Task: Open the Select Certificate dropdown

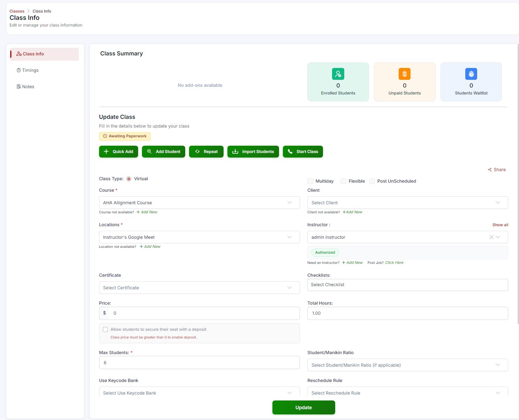Action: pyautogui.click(x=200, y=288)
